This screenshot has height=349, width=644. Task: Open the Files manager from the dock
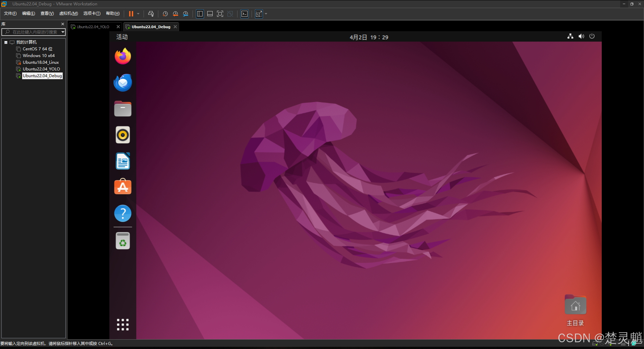point(123,109)
